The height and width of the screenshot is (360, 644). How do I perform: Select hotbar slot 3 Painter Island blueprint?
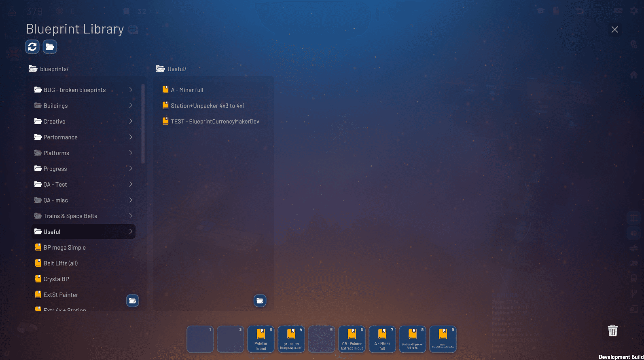coord(261,339)
